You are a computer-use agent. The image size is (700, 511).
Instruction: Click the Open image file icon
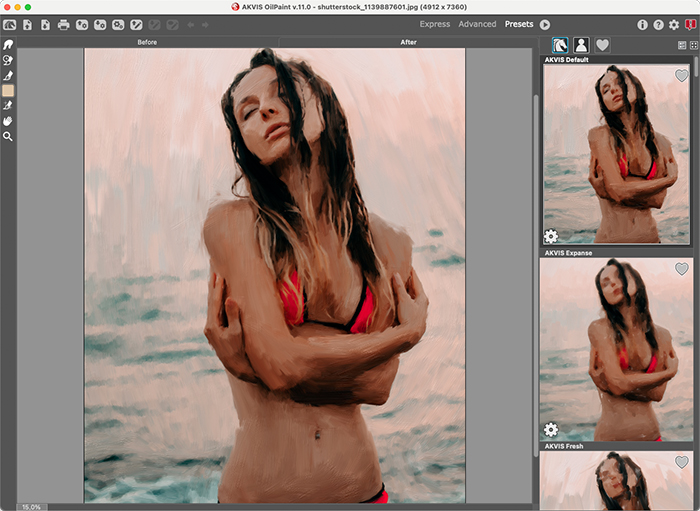(x=28, y=25)
